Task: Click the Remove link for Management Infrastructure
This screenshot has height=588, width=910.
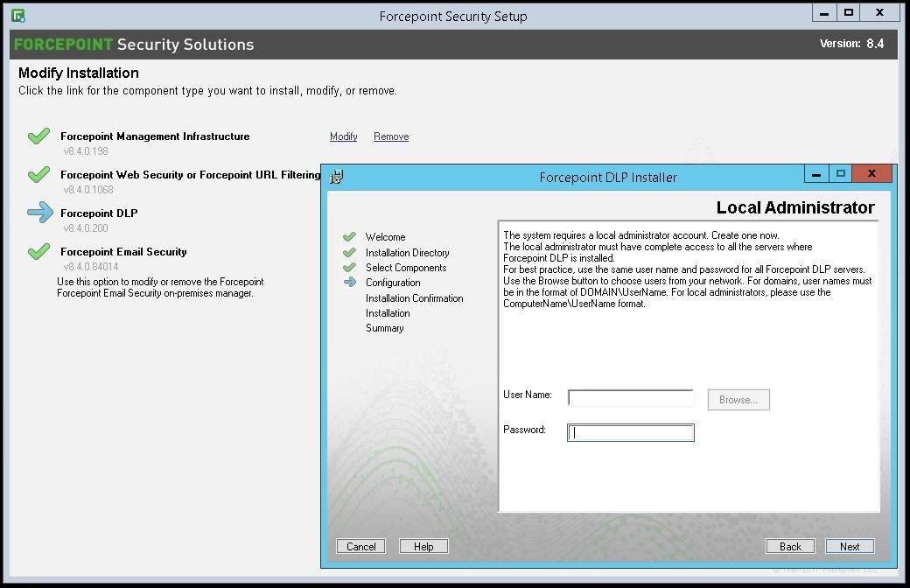Action: (x=391, y=136)
